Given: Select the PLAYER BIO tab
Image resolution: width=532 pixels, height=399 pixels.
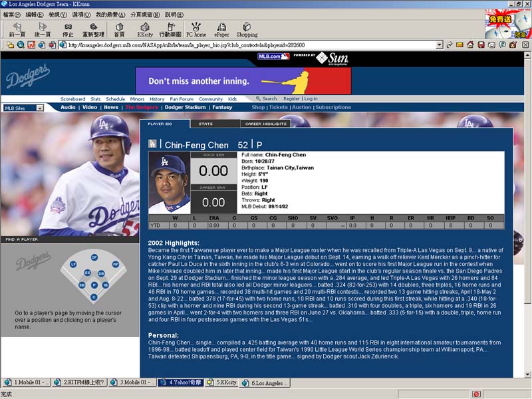Looking at the screenshot, I should pos(165,124).
